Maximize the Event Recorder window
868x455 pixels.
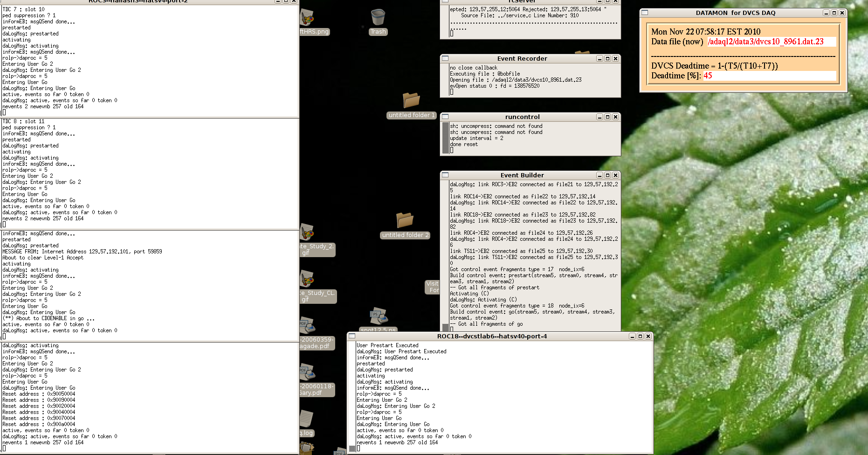coord(607,58)
